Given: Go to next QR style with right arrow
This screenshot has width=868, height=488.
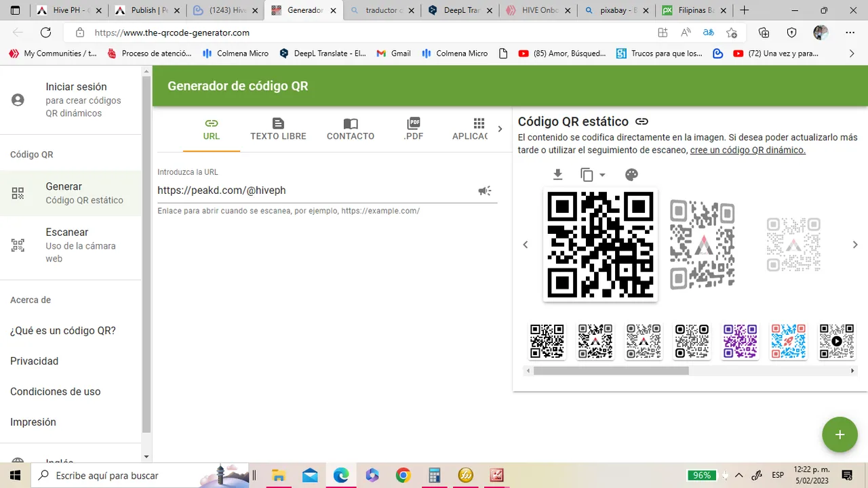Looking at the screenshot, I should pos(855,245).
